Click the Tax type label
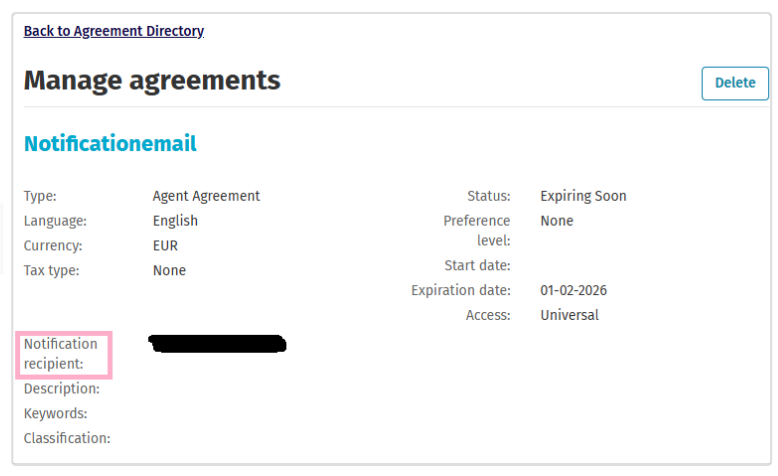Viewport: 778px width, 476px height. click(x=51, y=270)
